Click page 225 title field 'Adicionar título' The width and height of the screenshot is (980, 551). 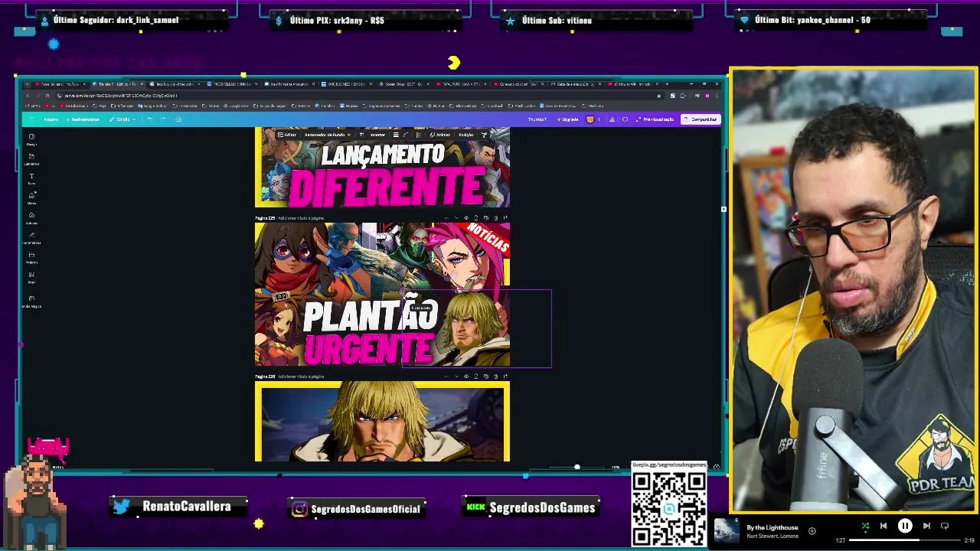click(301, 218)
